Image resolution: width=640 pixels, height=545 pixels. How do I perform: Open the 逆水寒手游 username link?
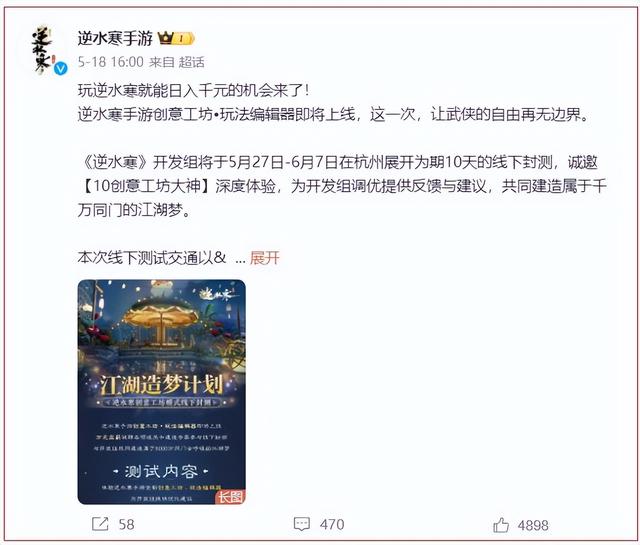pos(115,38)
